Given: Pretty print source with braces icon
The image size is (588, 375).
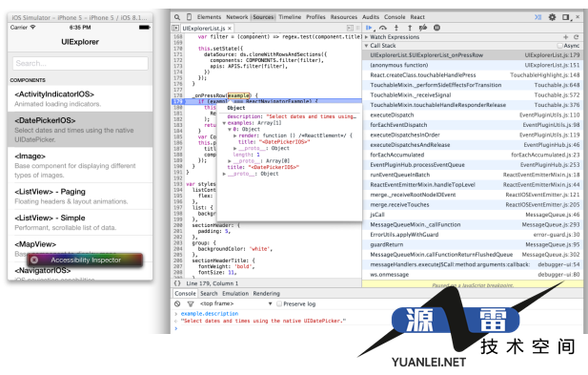Looking at the screenshot, I should 177,283.
